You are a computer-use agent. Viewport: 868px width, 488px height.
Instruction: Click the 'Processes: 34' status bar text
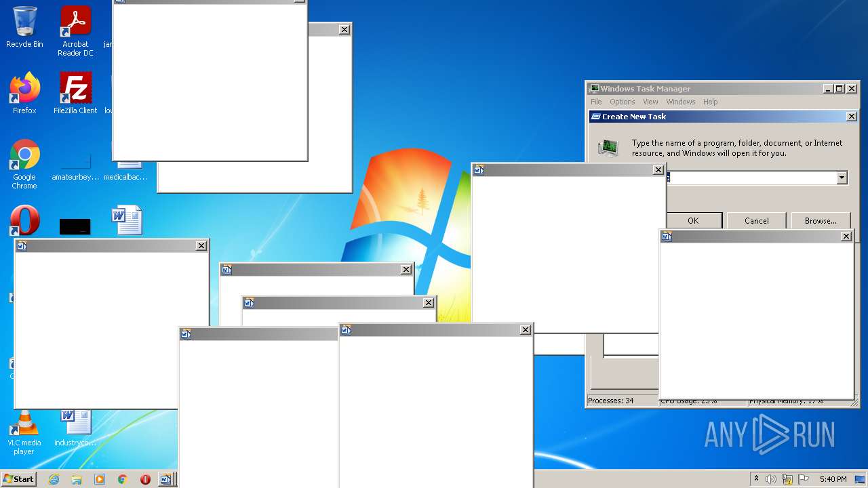click(610, 401)
